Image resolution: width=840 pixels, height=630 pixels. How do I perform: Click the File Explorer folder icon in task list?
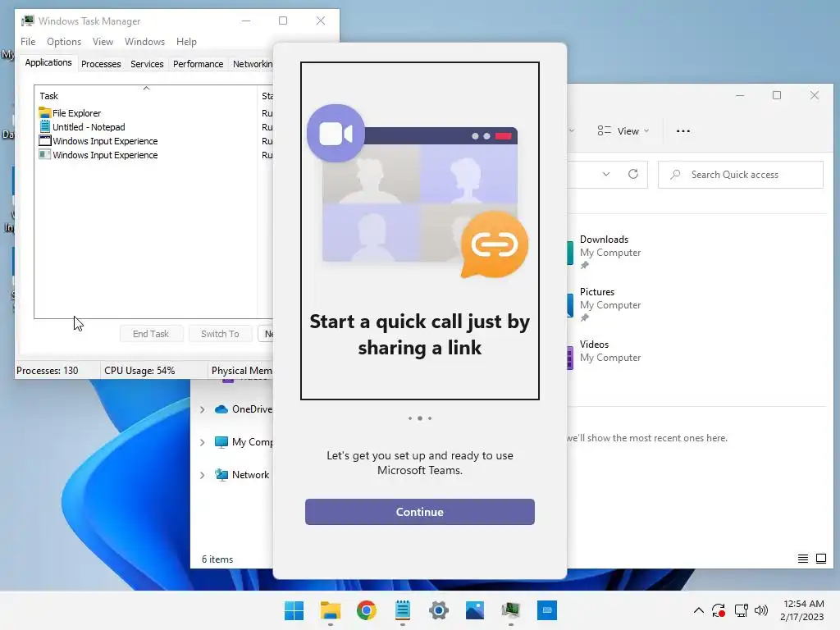[45, 113]
